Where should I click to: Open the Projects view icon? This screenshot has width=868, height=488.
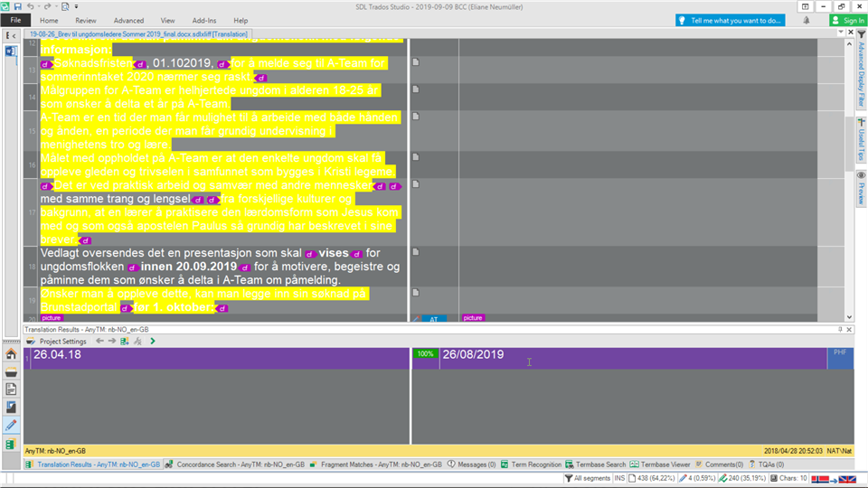(x=11, y=372)
